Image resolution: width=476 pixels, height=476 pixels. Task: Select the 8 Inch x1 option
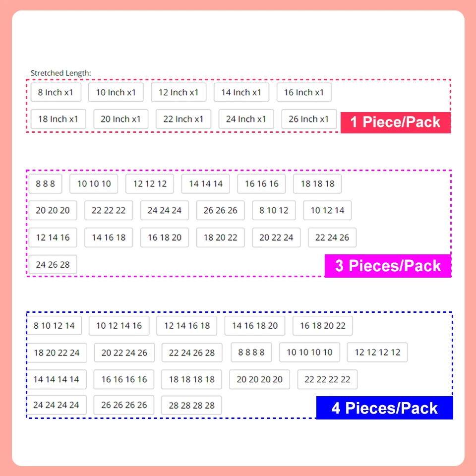coord(56,92)
